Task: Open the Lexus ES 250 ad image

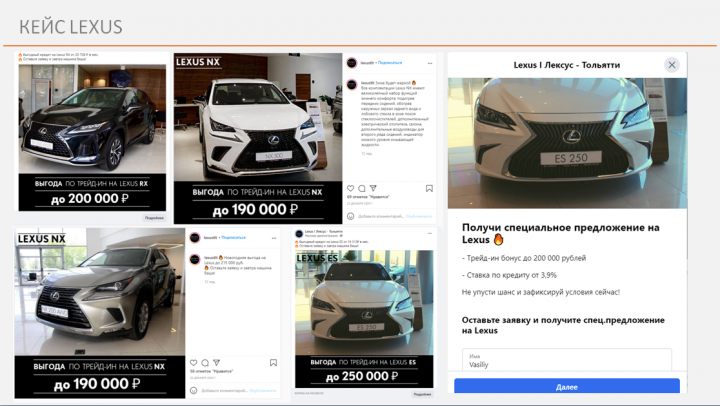Action: point(364,303)
